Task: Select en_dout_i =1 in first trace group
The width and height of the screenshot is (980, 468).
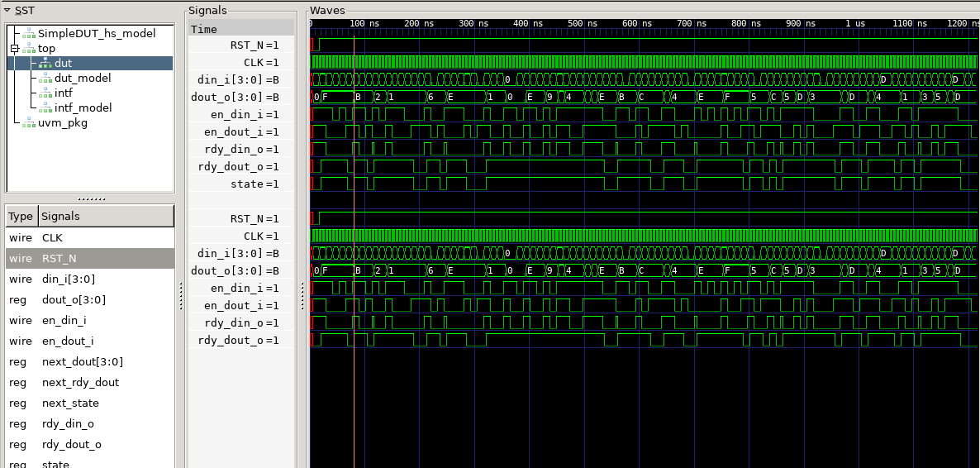Action: pyautogui.click(x=241, y=132)
